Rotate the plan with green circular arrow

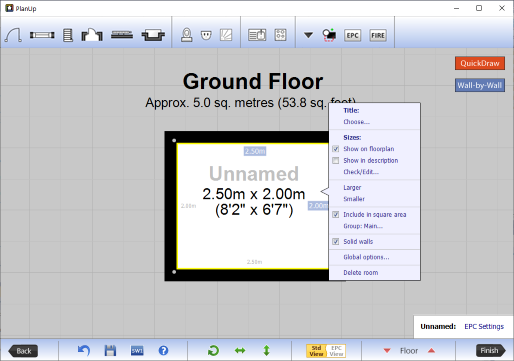pyautogui.click(x=213, y=351)
